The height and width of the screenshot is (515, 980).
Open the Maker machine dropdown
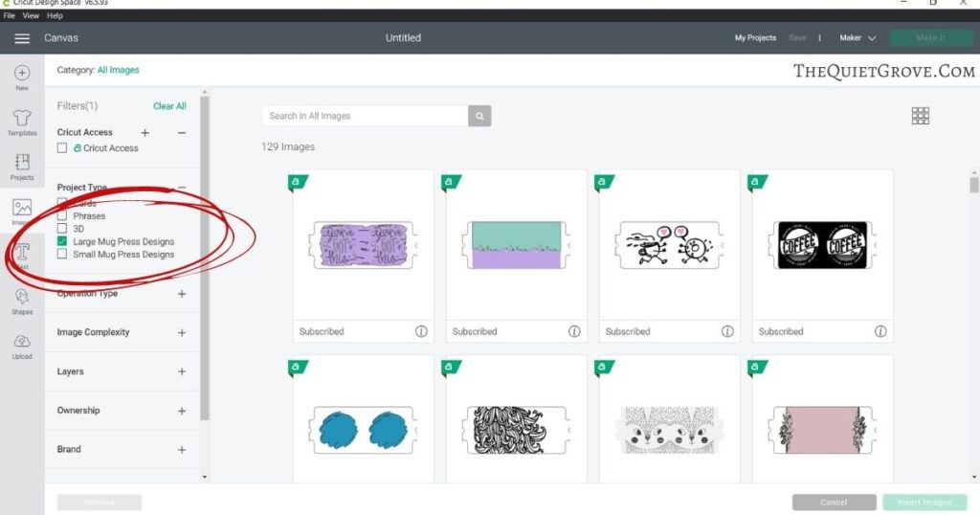[857, 38]
